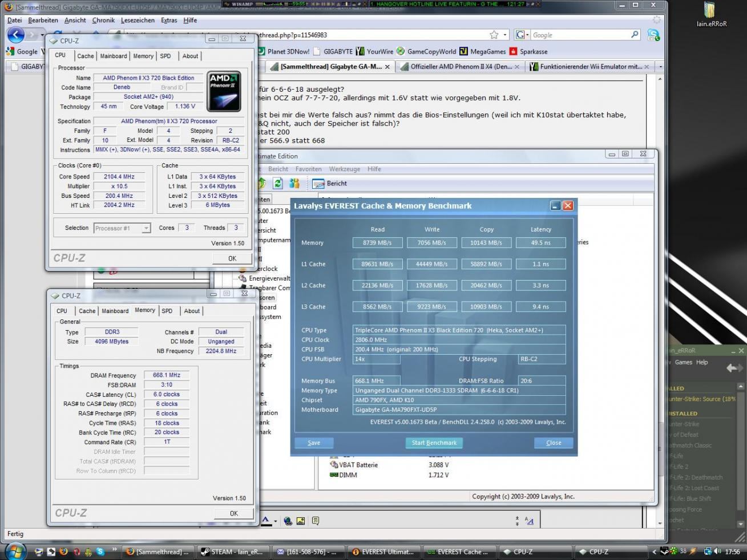The width and height of the screenshot is (747, 560).
Task: Click the Firefox quick launch icon
Action: coord(63,551)
